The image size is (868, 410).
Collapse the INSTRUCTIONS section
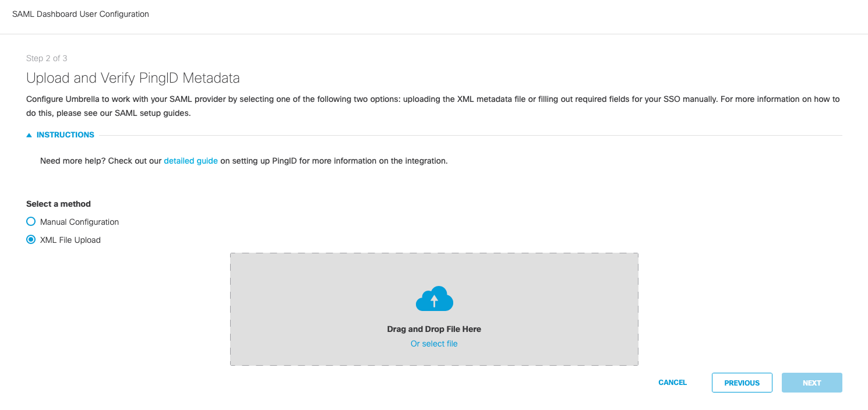(x=61, y=135)
